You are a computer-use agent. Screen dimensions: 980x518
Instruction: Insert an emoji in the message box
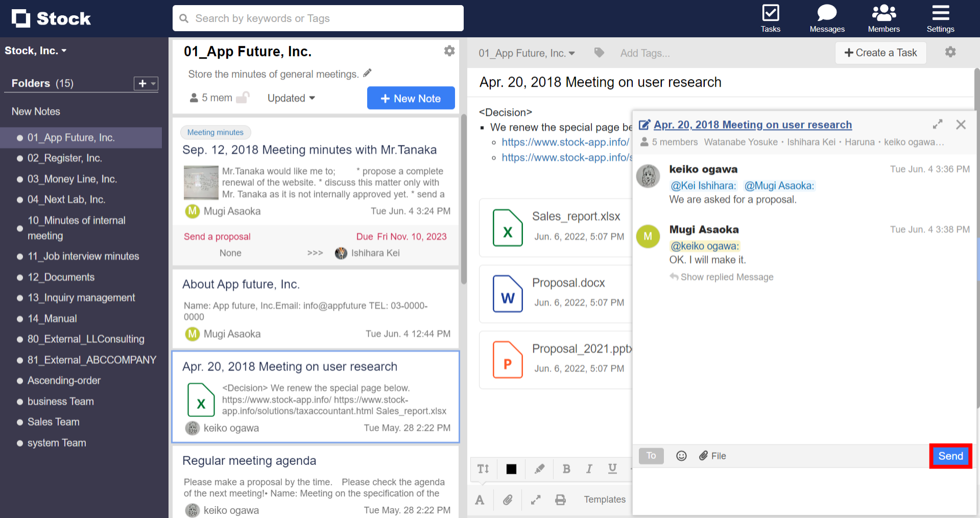(681, 455)
